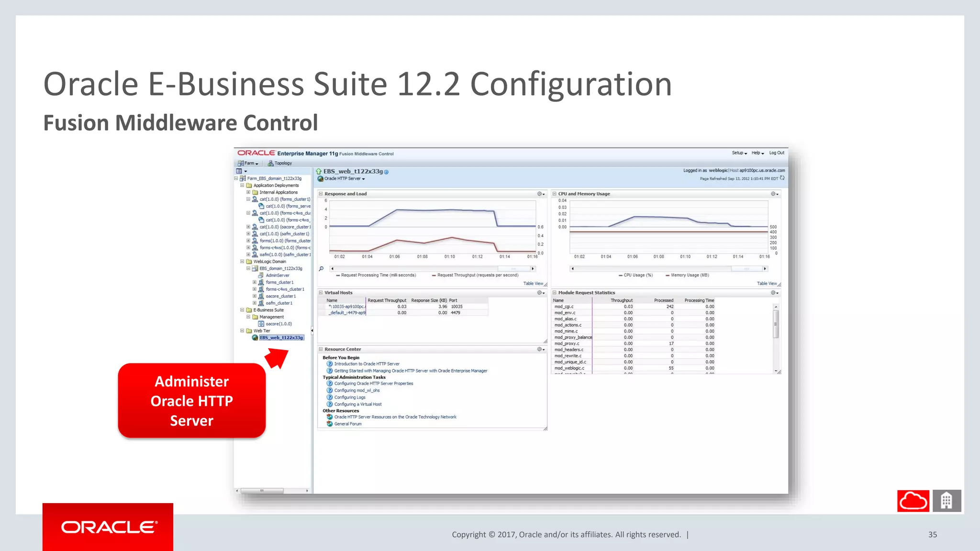The height and width of the screenshot is (551, 980).
Task: Open the Oracle HTTP Server dropdown menu
Action: (345, 179)
